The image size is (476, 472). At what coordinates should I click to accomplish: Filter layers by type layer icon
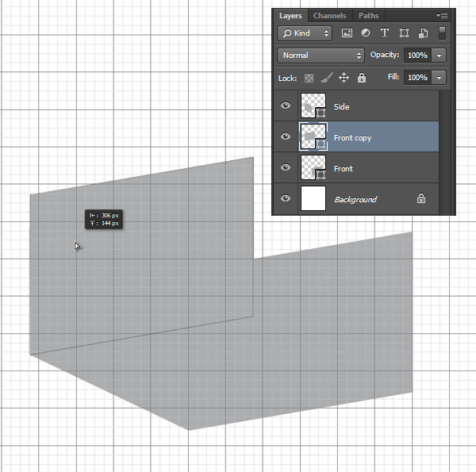coord(385,33)
